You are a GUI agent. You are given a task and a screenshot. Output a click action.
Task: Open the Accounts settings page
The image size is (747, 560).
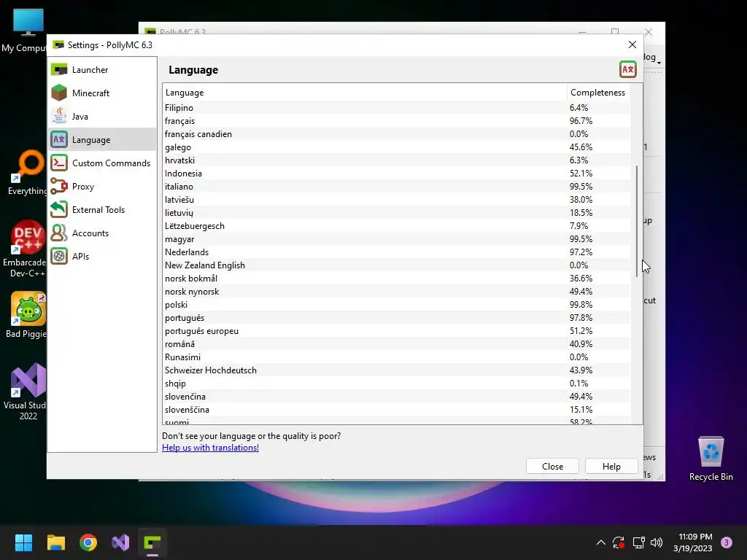click(102, 233)
